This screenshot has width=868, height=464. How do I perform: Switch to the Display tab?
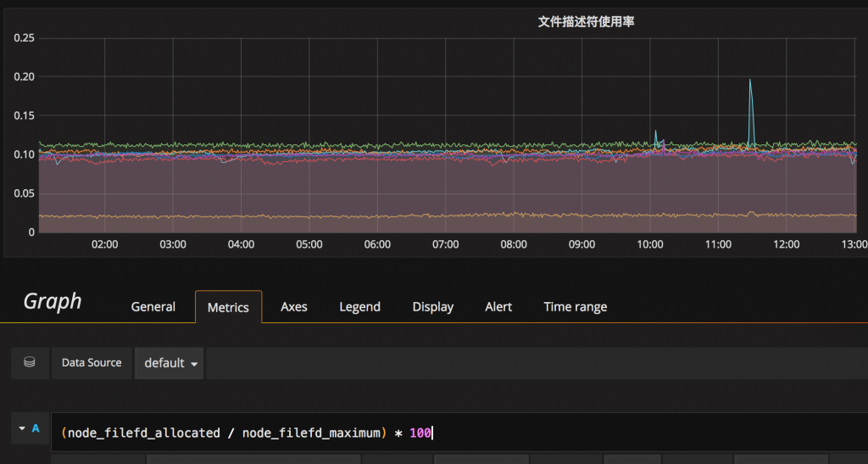pyautogui.click(x=433, y=307)
